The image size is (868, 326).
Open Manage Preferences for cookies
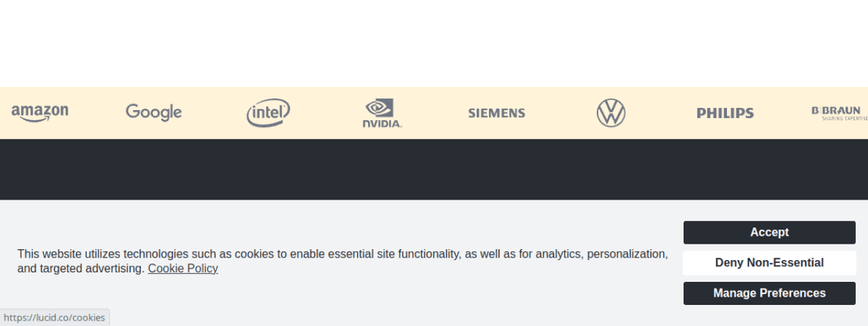(x=769, y=293)
